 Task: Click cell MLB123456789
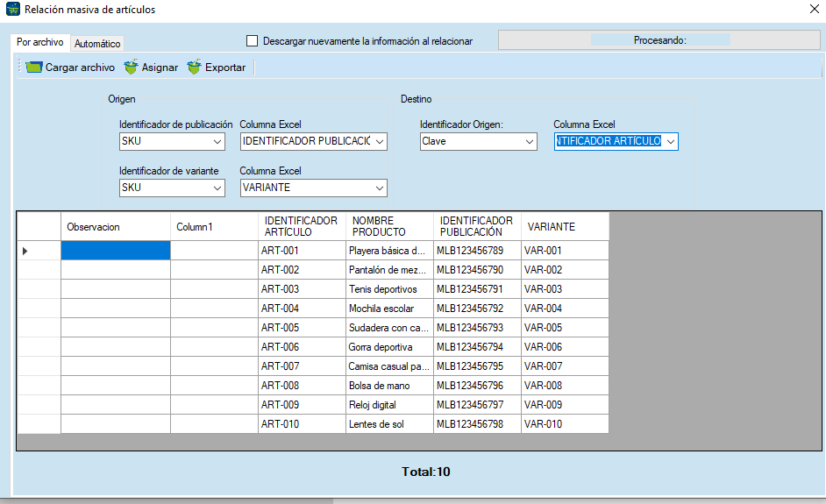point(477,251)
